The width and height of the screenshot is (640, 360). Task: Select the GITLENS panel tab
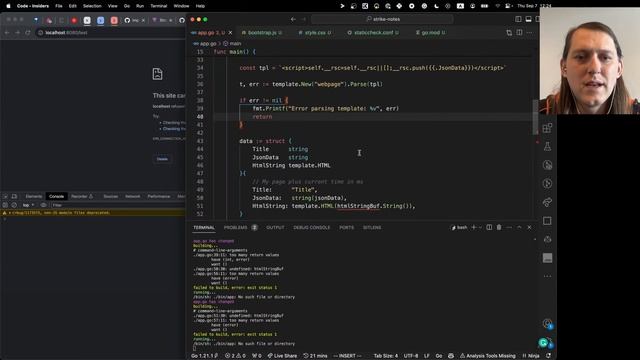(x=372, y=228)
